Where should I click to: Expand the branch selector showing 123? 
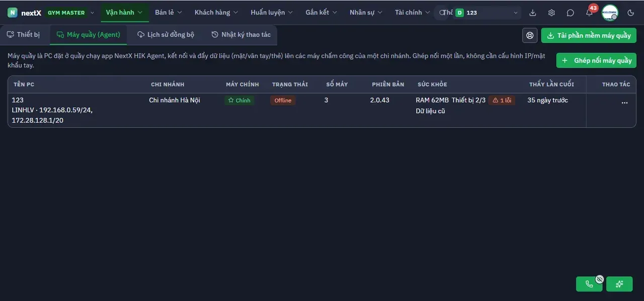point(487,13)
